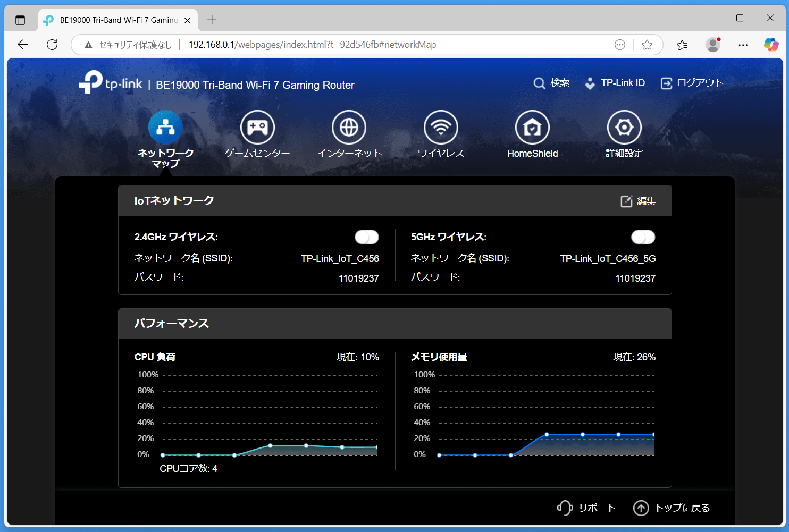Open the HomeShield house icon
Viewport: 789px width, 532px height.
(x=532, y=128)
